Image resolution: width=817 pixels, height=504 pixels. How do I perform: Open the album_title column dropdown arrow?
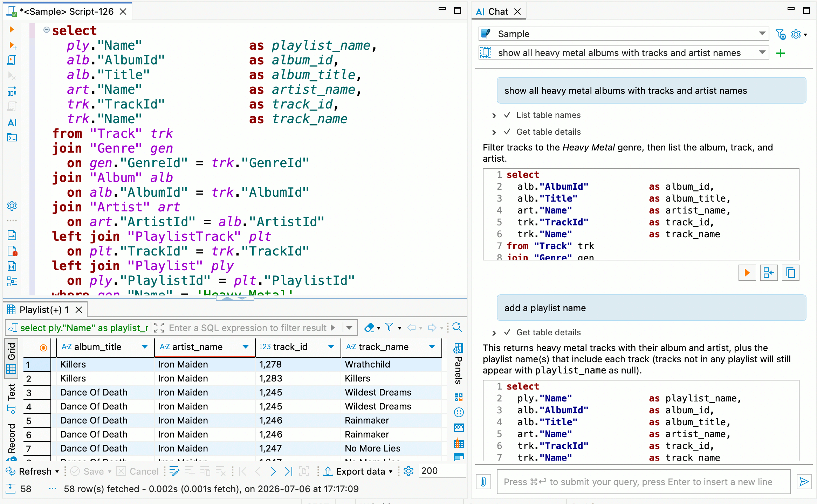[x=144, y=347]
